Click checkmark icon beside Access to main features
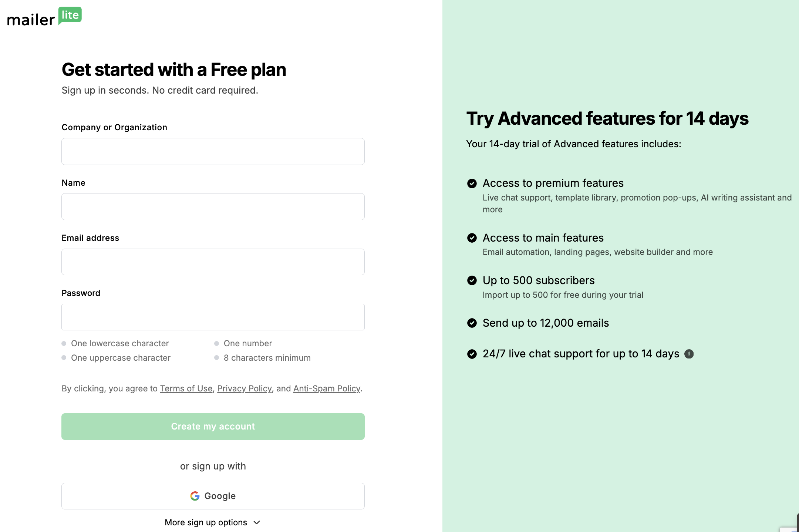The height and width of the screenshot is (532, 799). (472, 238)
